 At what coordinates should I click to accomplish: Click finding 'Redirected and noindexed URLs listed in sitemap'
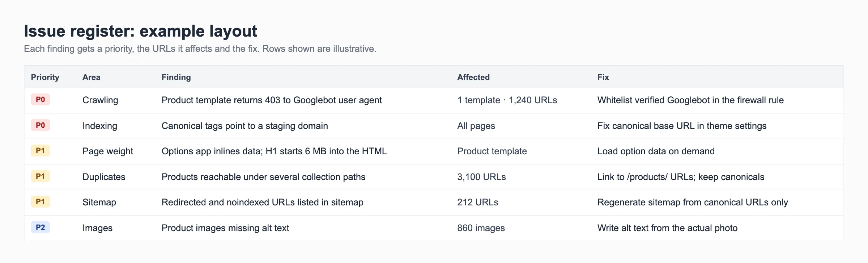tap(262, 202)
